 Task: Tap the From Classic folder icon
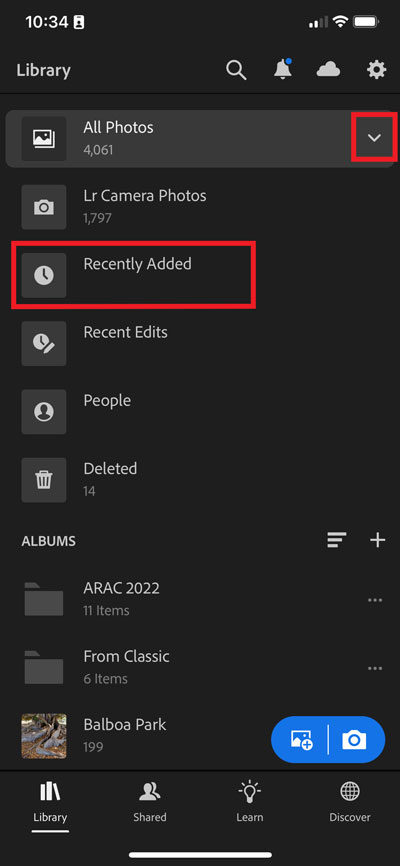pyautogui.click(x=44, y=667)
